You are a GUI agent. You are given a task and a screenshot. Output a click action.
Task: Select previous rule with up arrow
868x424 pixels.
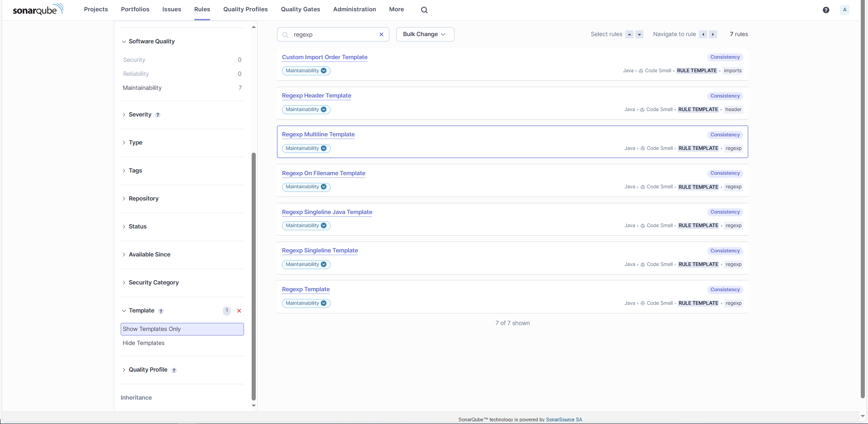(x=629, y=34)
